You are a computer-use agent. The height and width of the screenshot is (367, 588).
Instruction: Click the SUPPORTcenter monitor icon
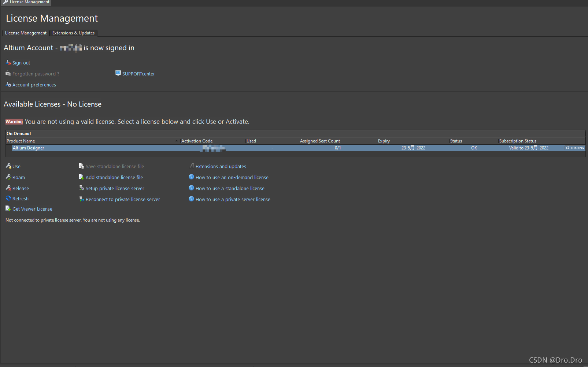pos(118,73)
